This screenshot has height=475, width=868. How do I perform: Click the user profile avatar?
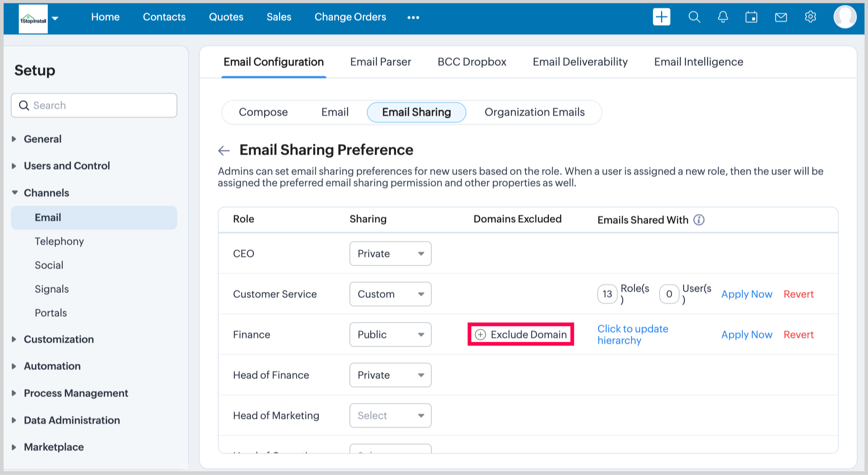coord(844,17)
